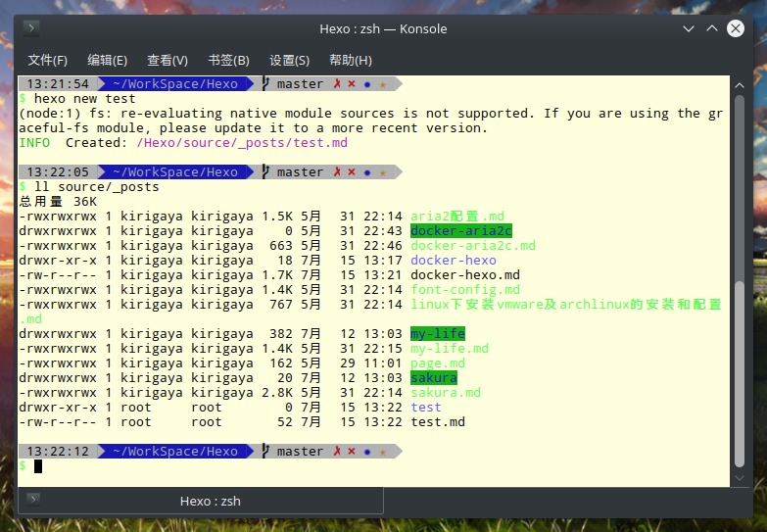Click the terminal icon in the Hexo tab
Image resolution: width=767 pixels, height=532 pixels.
(x=32, y=500)
